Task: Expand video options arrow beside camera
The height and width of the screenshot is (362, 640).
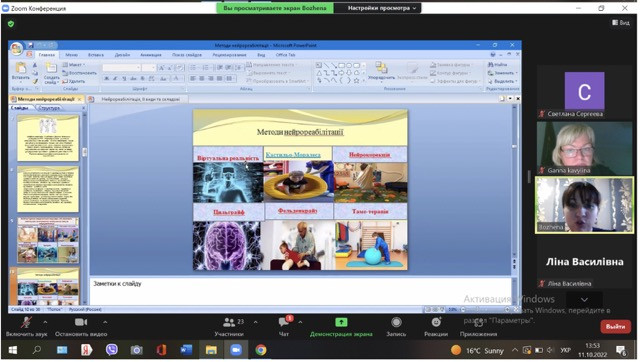Action: pyautogui.click(x=105, y=322)
